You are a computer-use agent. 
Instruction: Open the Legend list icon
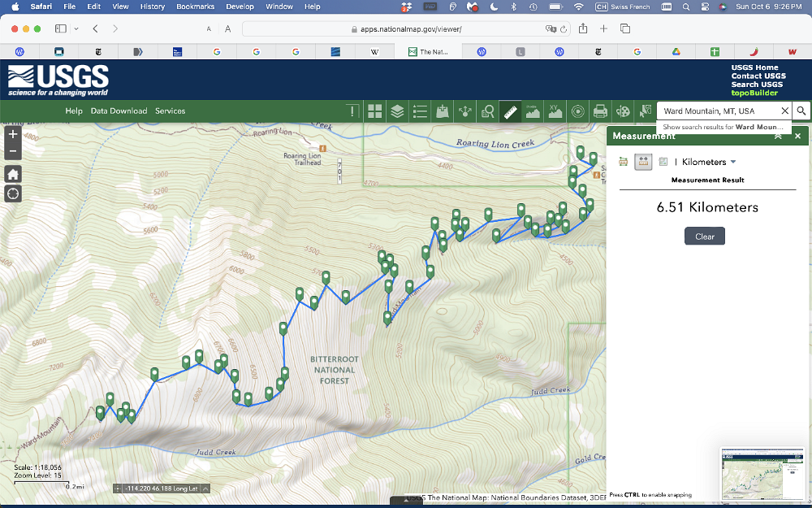point(420,111)
